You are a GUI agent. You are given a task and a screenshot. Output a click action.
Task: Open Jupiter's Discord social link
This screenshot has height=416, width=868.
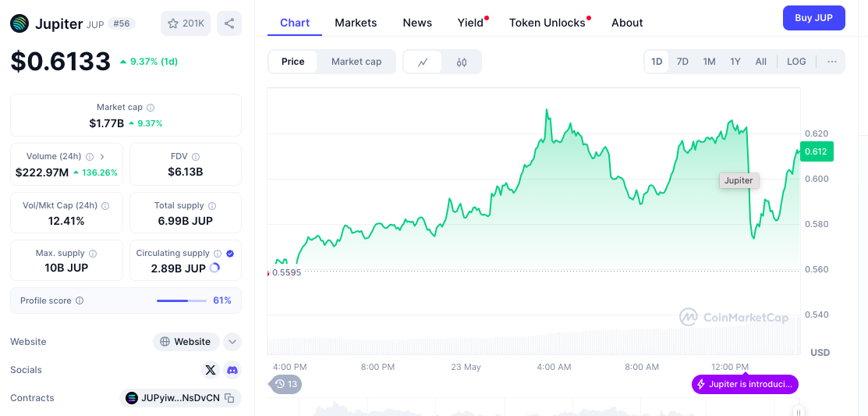[x=232, y=370]
